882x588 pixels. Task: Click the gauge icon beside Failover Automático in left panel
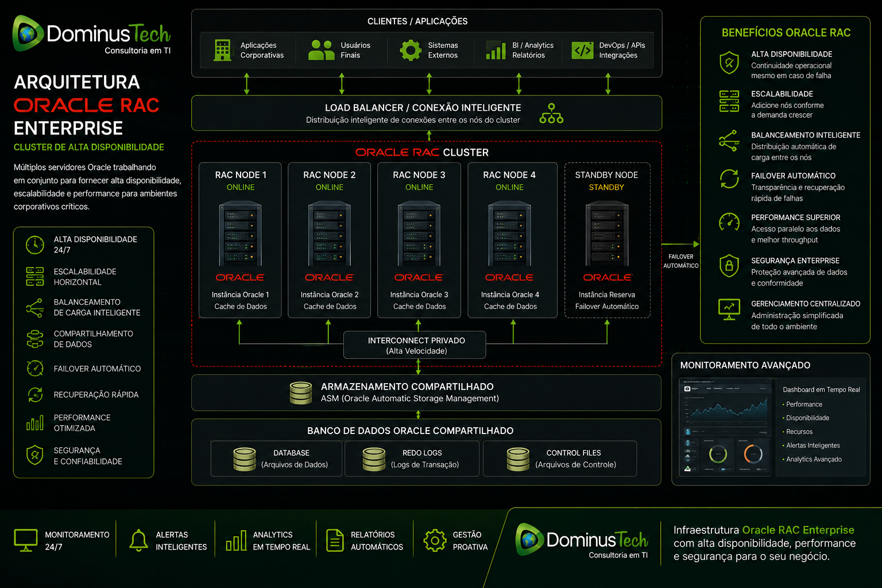35,368
